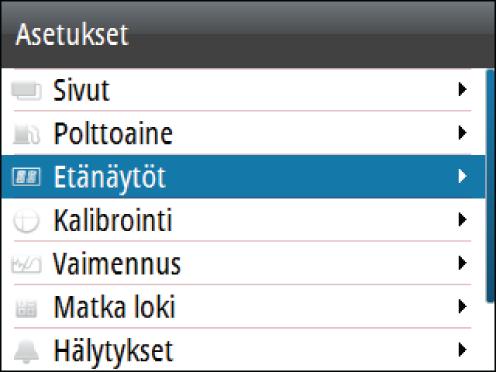Click the Matka loki trip log icon
Image resolution: width=496 pixels, height=372 pixels.
26,309
